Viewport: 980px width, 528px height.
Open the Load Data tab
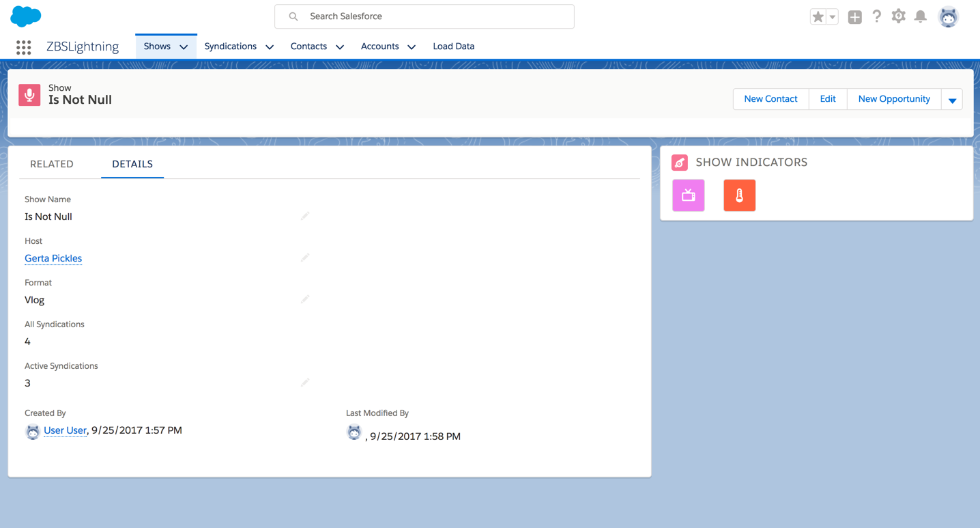[454, 46]
